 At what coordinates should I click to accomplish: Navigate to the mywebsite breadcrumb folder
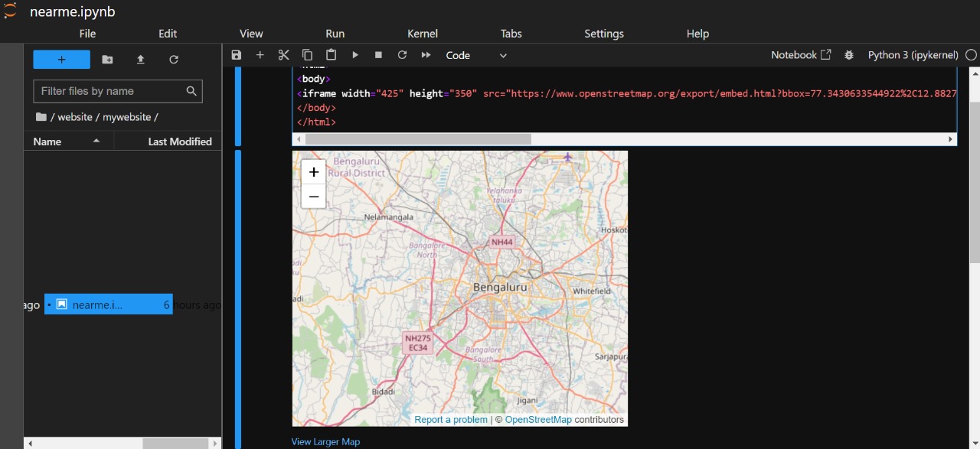click(127, 117)
